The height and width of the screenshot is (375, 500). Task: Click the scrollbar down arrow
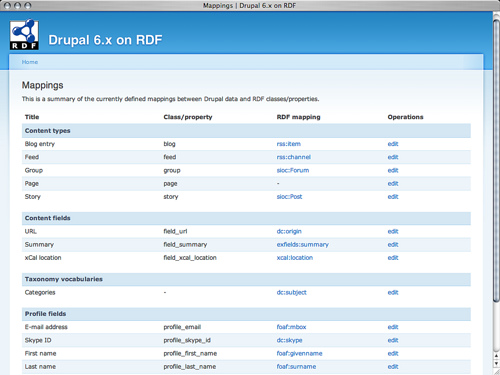[496, 363]
